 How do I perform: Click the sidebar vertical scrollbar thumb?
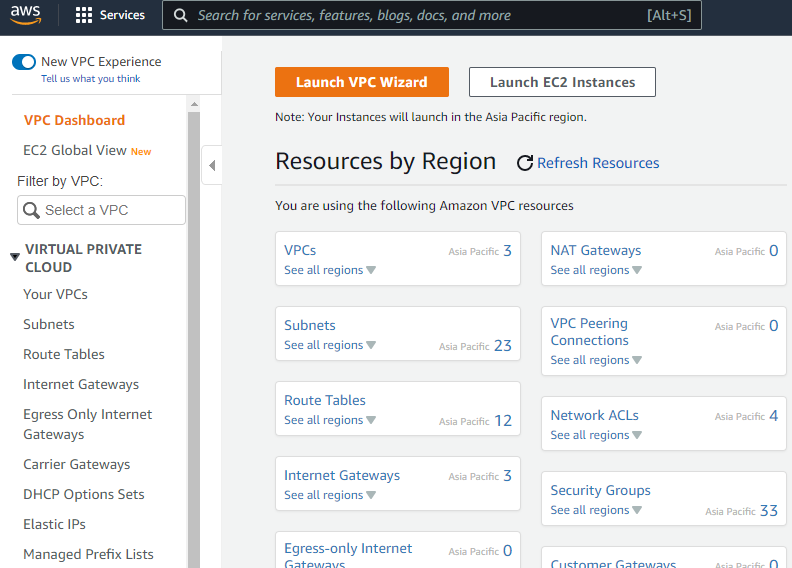coord(194,338)
